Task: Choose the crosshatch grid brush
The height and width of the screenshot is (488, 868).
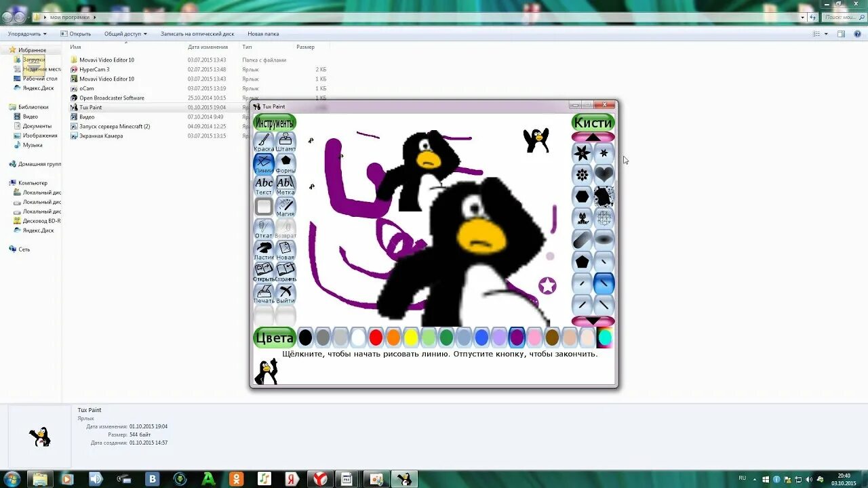Action: [x=604, y=218]
